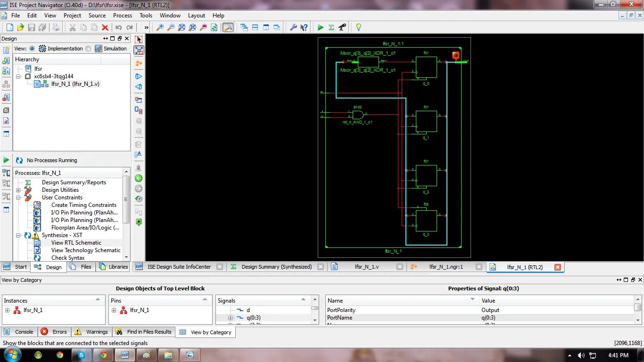The height and width of the screenshot is (362, 644).
Task: Click the green Refresh view toolbar icon
Action: 214,27
